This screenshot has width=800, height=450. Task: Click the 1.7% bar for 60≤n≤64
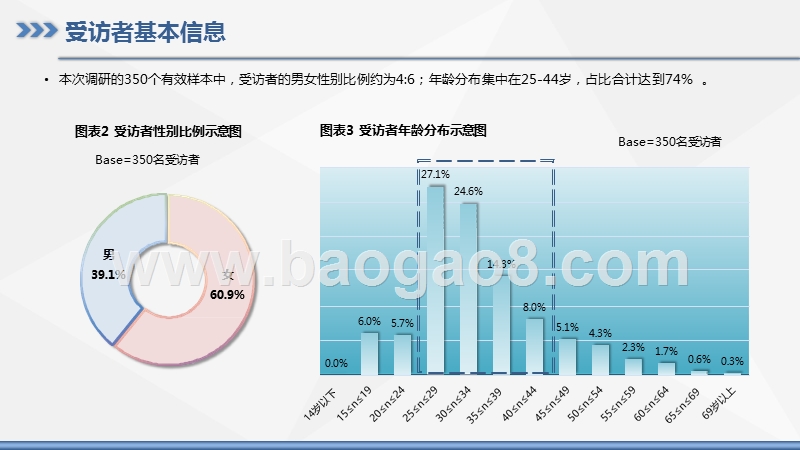point(666,368)
